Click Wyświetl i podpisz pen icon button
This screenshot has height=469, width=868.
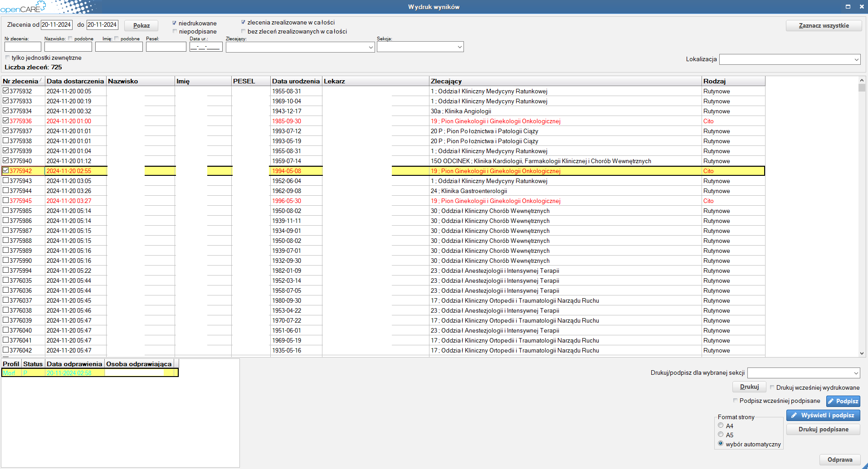pos(823,415)
